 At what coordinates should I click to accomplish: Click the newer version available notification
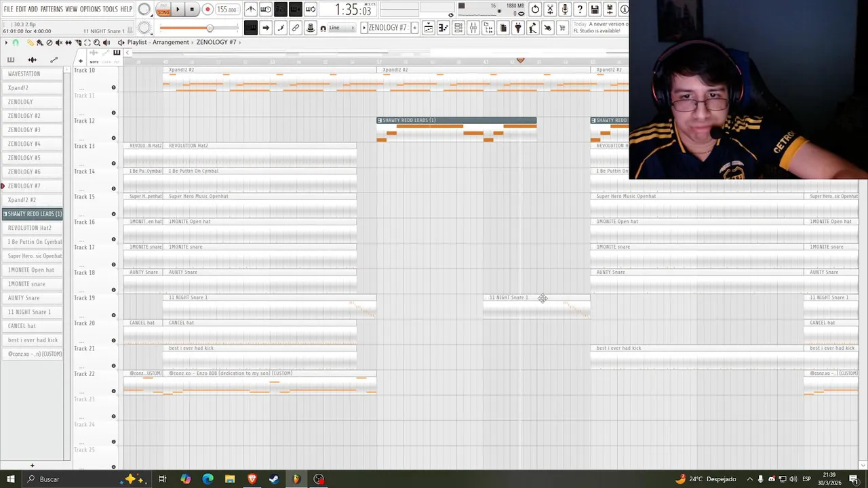click(x=600, y=27)
